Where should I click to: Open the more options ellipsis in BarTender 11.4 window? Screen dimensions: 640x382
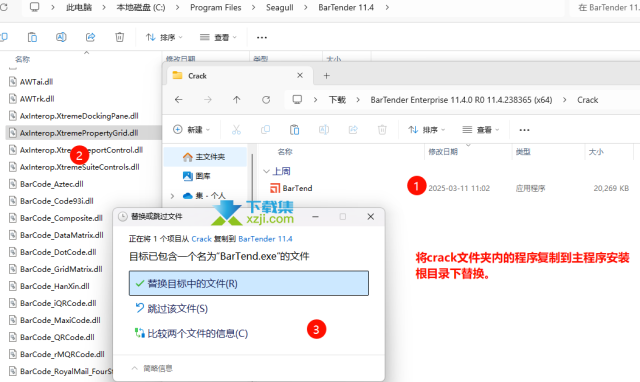tap(262, 37)
